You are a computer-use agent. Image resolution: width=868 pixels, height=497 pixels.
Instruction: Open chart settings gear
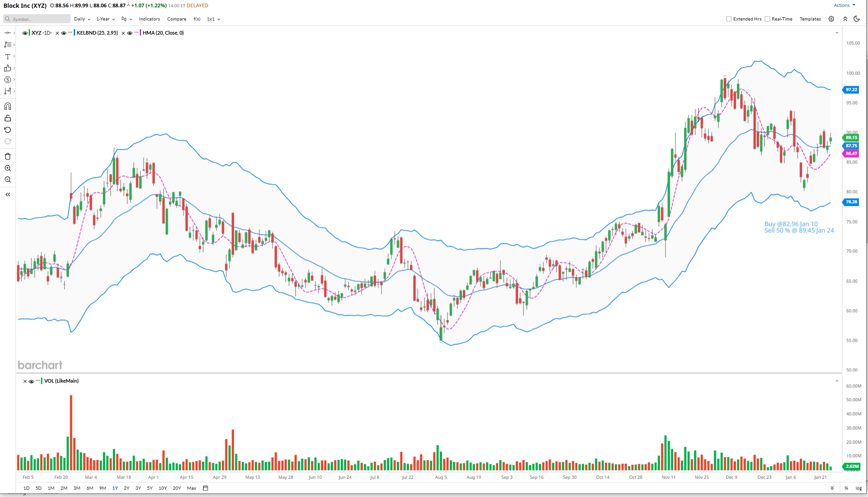click(x=831, y=19)
